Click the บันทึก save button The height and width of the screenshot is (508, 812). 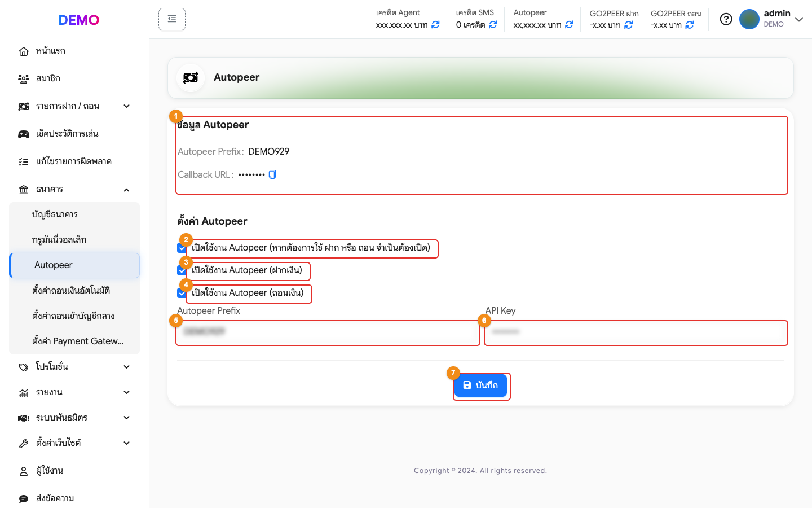click(481, 386)
